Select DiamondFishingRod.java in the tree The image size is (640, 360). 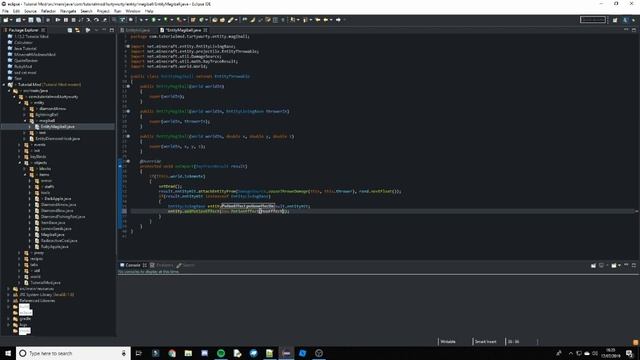pos(63,217)
